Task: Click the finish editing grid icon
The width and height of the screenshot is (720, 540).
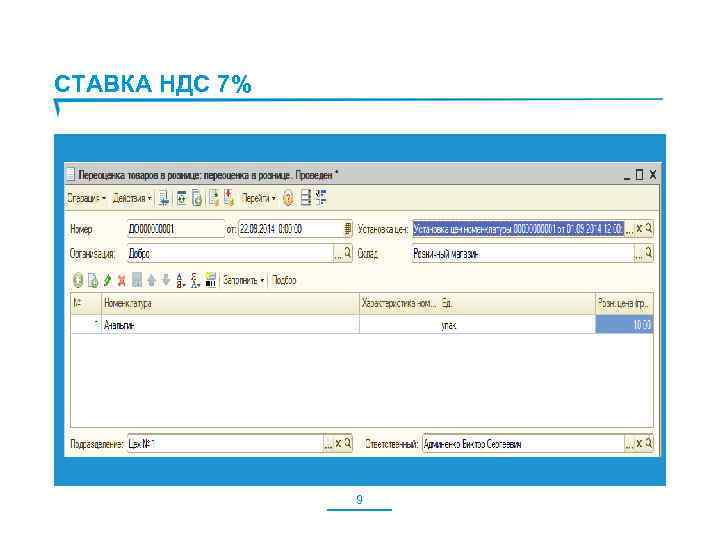Action: coord(136,280)
